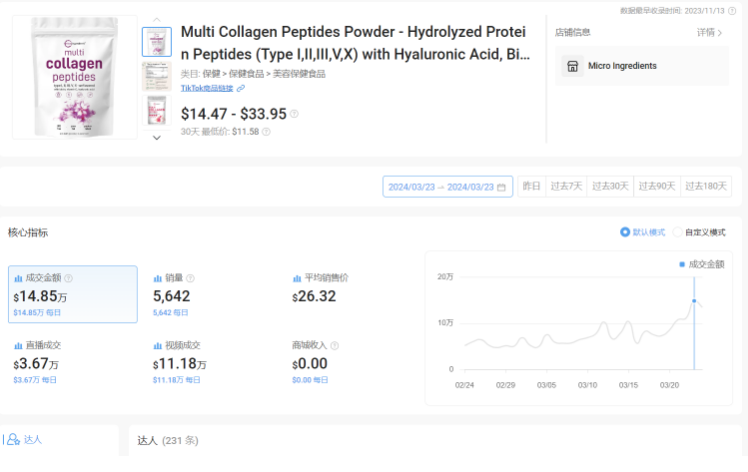Click the 达人 person icon in the sidebar
The height and width of the screenshot is (472, 748).
pyautogui.click(x=14, y=439)
